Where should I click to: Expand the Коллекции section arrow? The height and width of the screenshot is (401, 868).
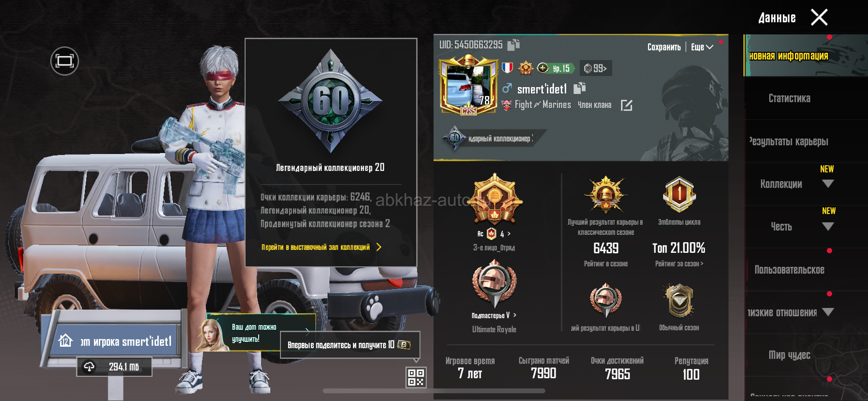[828, 184]
